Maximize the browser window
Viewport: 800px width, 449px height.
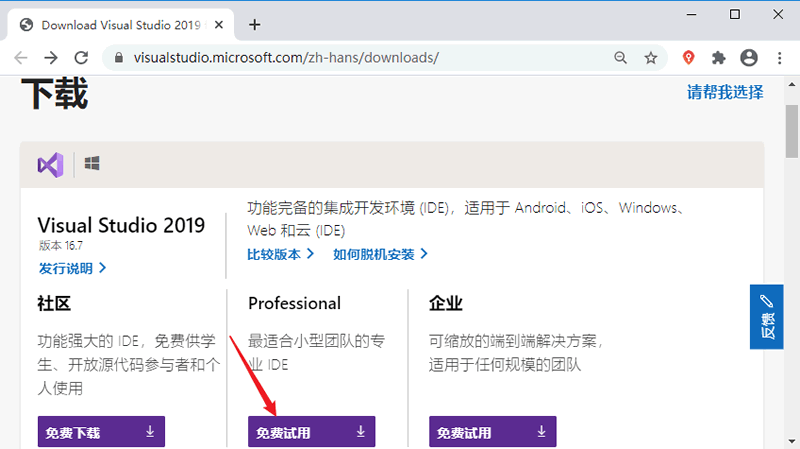(x=735, y=14)
